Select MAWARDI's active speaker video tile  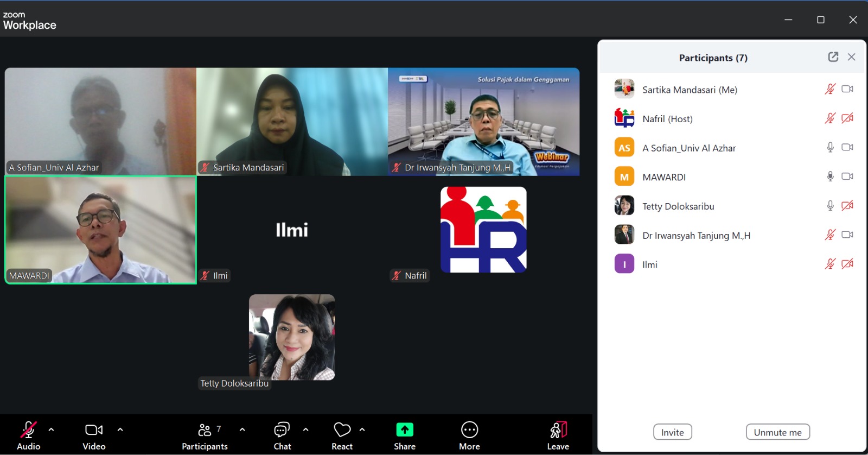100,230
